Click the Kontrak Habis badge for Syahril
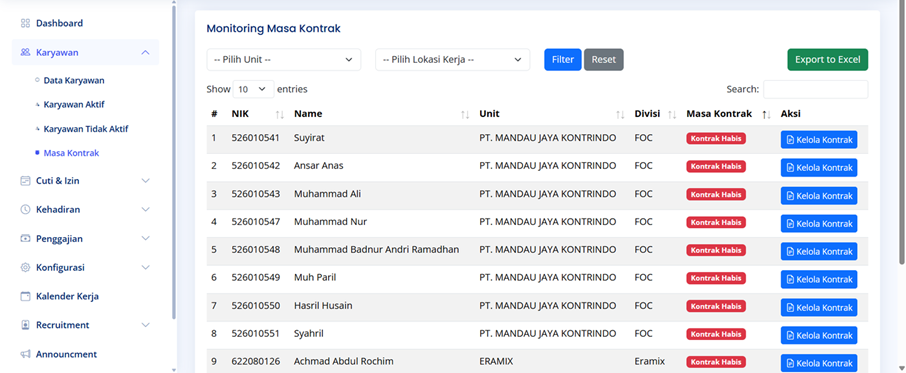906x373 pixels. [x=716, y=334]
